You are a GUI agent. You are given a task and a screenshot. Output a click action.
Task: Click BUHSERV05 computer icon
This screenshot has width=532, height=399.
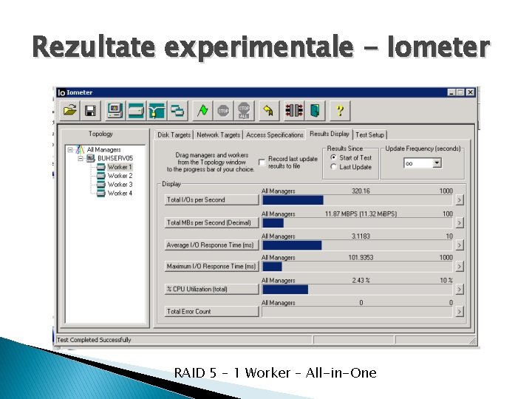pos(91,158)
